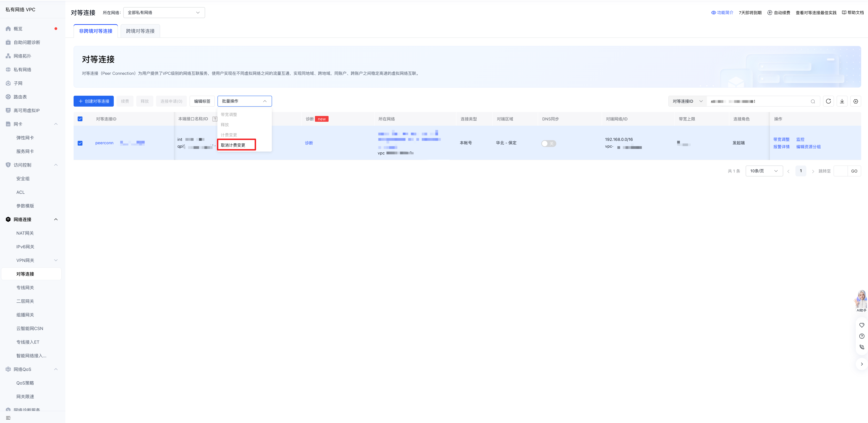This screenshot has height=423, width=868.
Task: Collapse the 网卡 sidebar section
Action: (56, 124)
